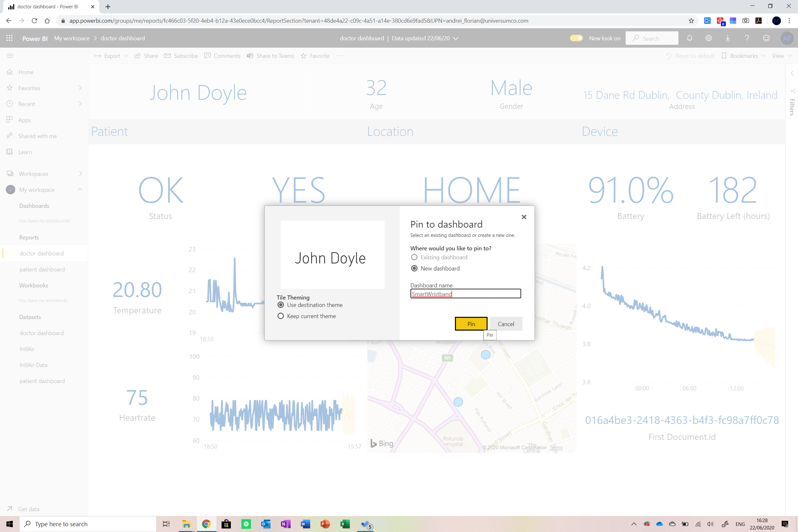798x532 pixels.
Task: Click the yellow Pin button
Action: coord(471,324)
